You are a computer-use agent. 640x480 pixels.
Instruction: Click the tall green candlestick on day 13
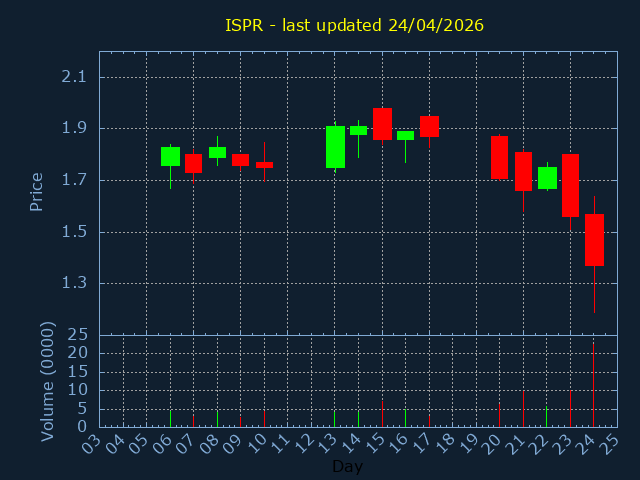(x=335, y=147)
